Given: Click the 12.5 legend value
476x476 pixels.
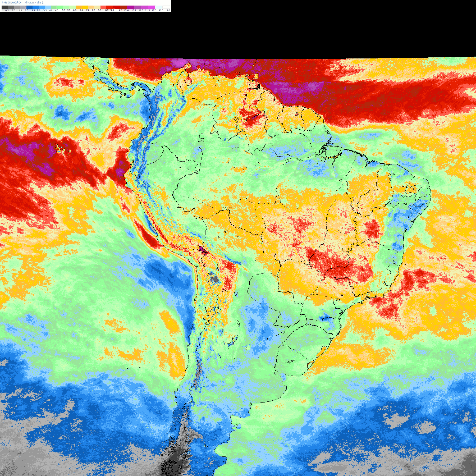Looking at the screenshot, I should (x=161, y=10).
